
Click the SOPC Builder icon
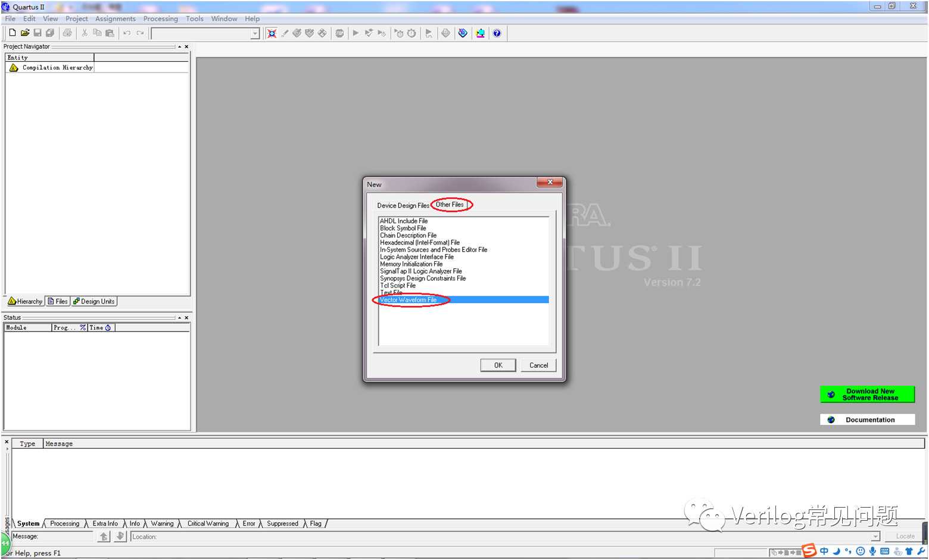pos(480,33)
